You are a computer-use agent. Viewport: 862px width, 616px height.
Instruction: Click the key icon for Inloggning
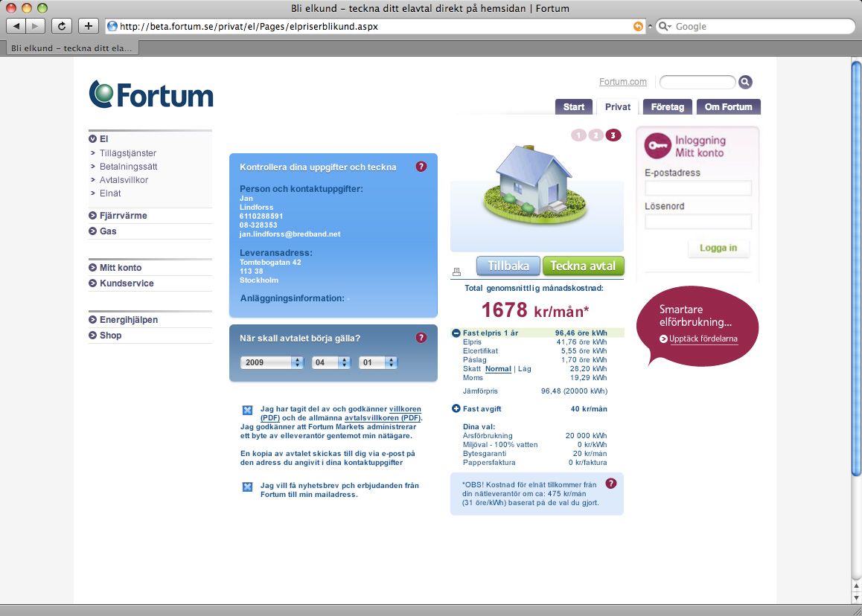tap(657, 146)
